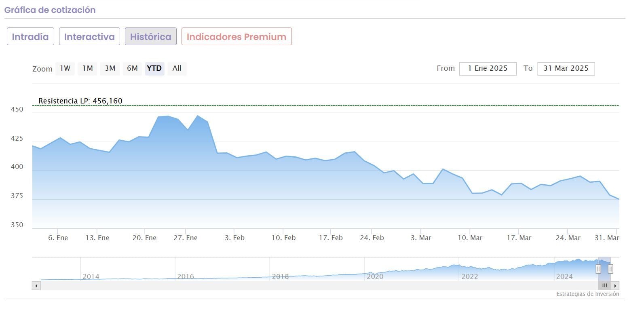Click the To date field

coord(566,68)
